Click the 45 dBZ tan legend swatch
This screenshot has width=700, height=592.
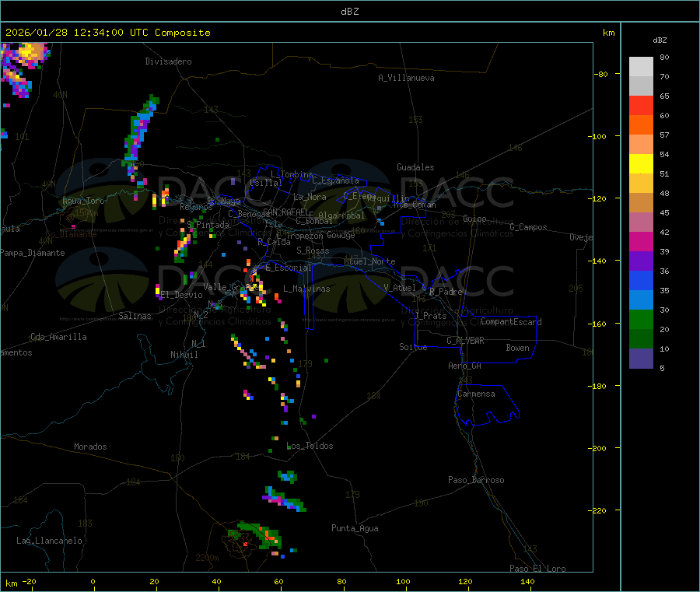641,203
